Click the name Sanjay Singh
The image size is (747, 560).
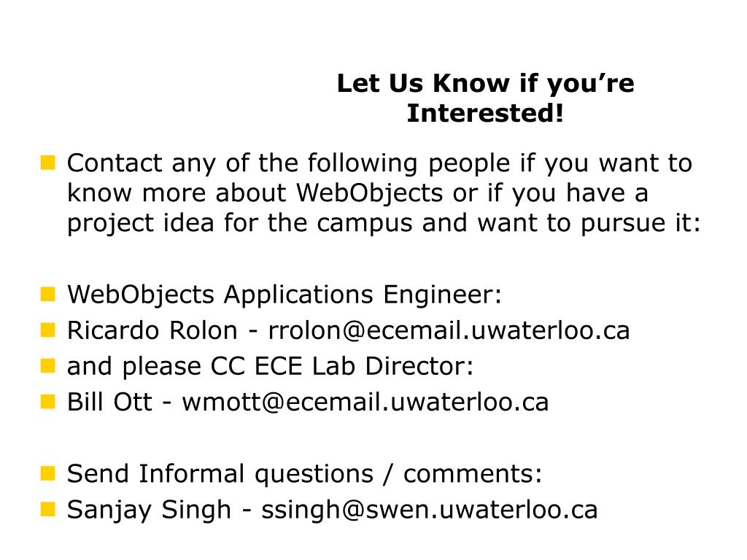pos(149,510)
